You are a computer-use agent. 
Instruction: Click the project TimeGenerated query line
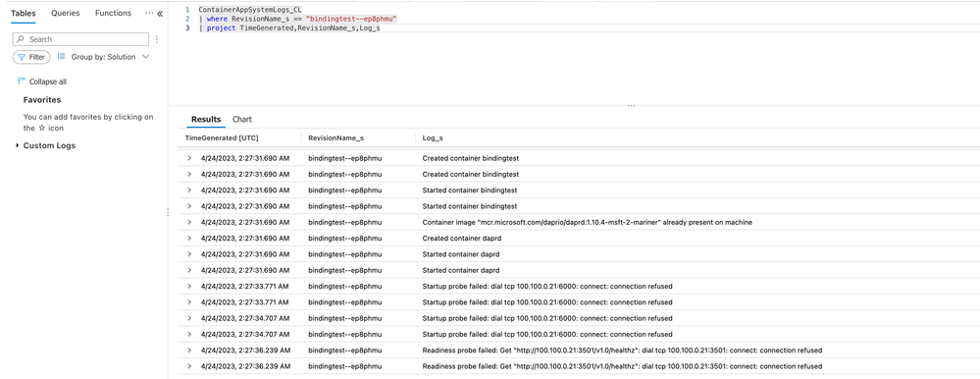point(289,28)
